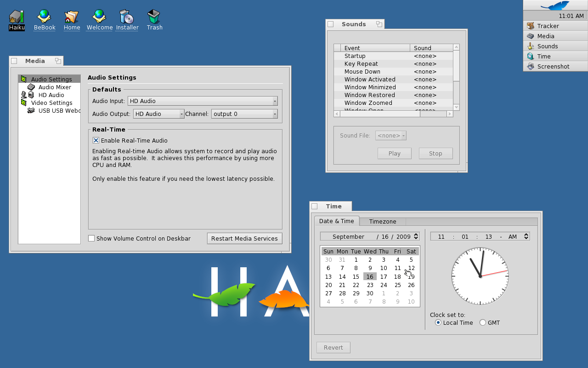Click the Tracker entry in Deskbar
This screenshot has height=368, width=588.
pos(555,26)
